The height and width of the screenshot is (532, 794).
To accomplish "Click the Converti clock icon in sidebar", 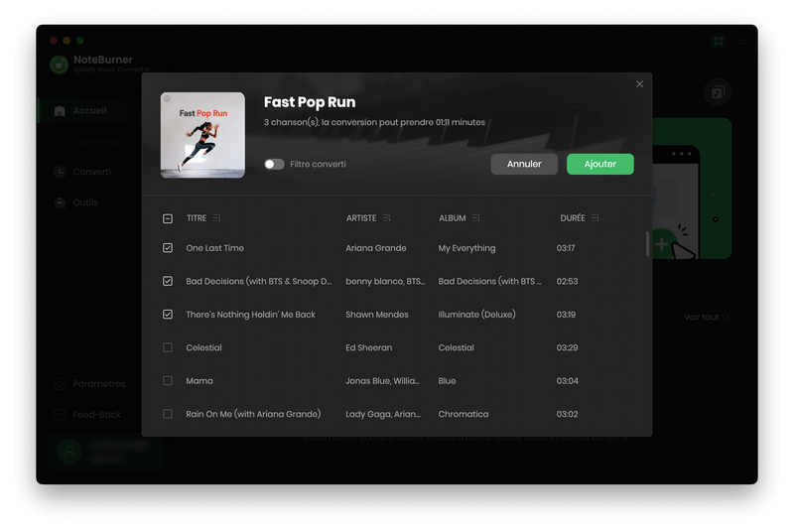I will tap(60, 172).
